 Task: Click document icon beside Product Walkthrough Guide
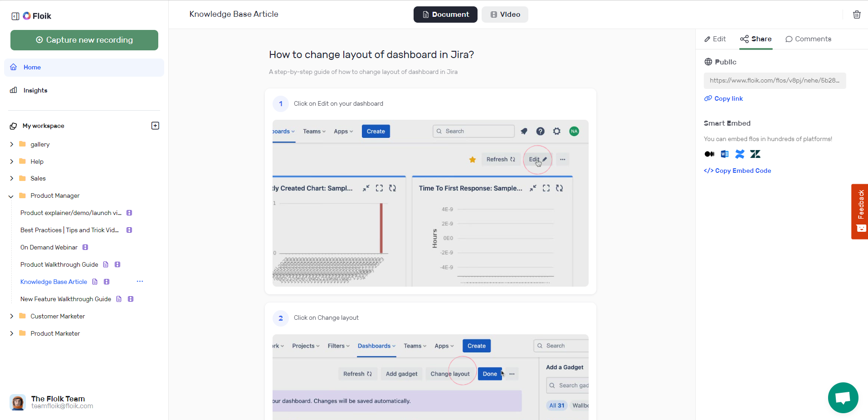(x=106, y=264)
